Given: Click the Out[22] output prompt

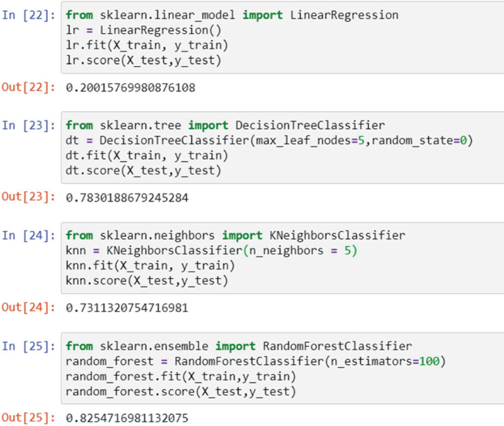Looking at the screenshot, I should [28, 88].
